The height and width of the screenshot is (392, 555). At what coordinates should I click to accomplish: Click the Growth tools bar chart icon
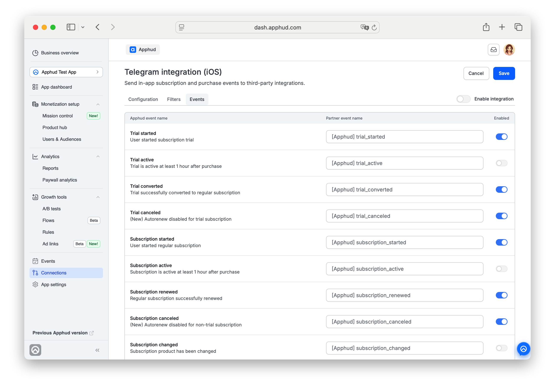35,197
